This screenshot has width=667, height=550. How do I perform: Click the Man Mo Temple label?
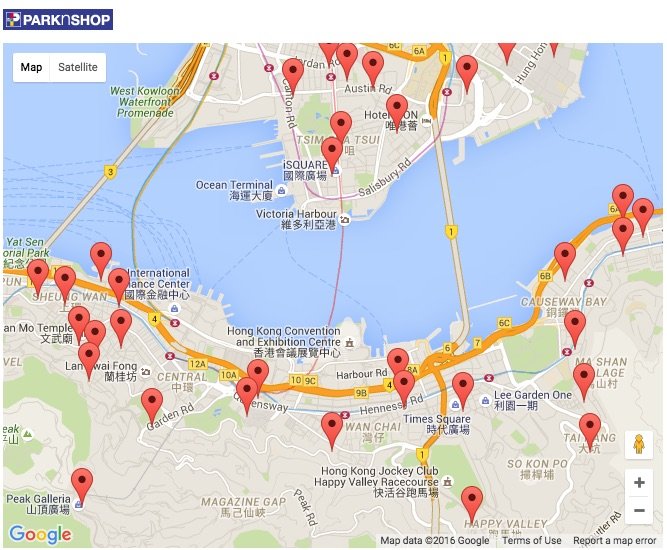pos(38,333)
